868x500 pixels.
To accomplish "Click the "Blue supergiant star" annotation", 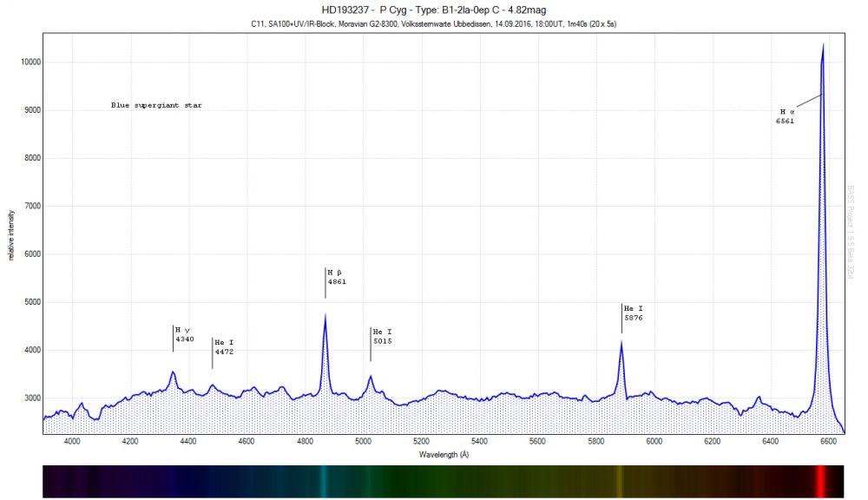I will tap(156, 105).
